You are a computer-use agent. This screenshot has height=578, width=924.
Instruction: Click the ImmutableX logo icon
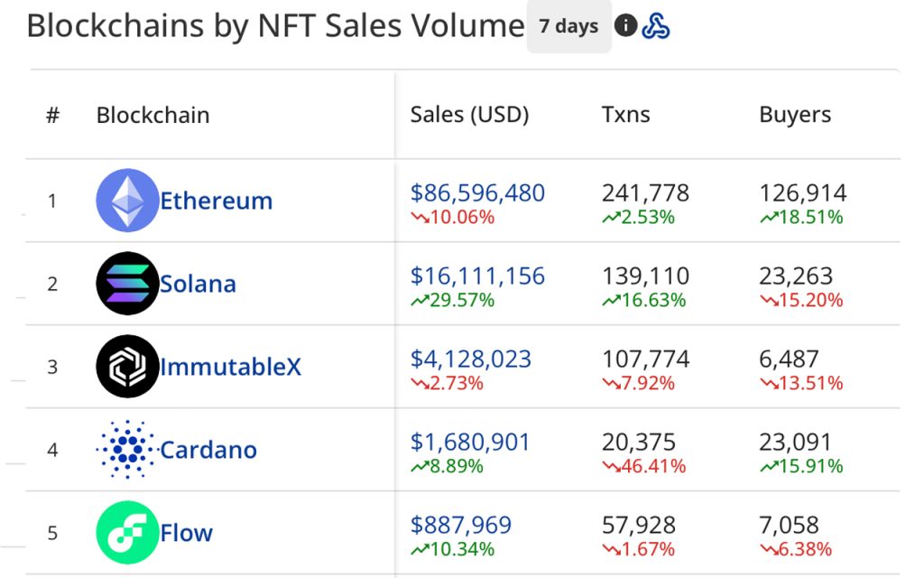coord(127,366)
